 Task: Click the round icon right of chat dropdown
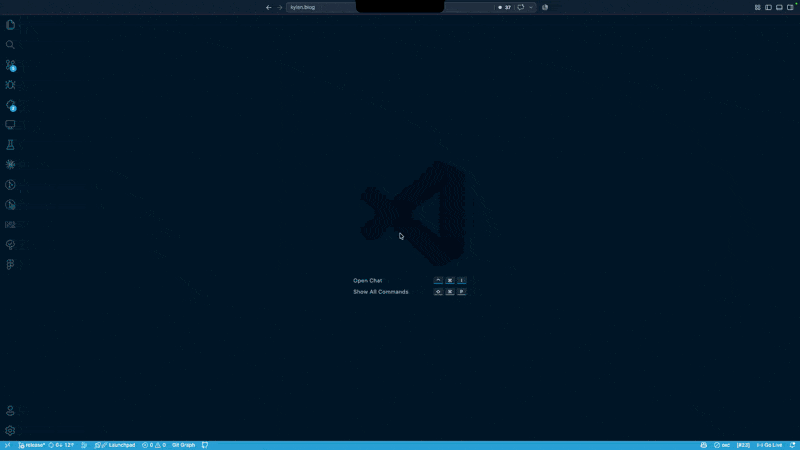(545, 7)
